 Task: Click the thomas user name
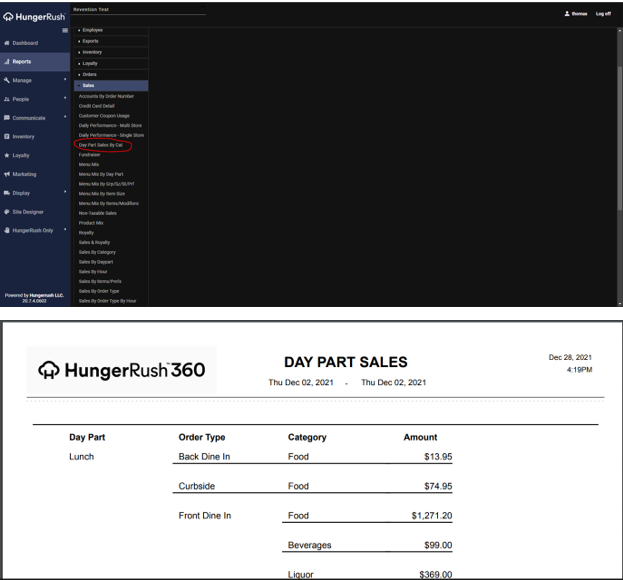(x=579, y=14)
